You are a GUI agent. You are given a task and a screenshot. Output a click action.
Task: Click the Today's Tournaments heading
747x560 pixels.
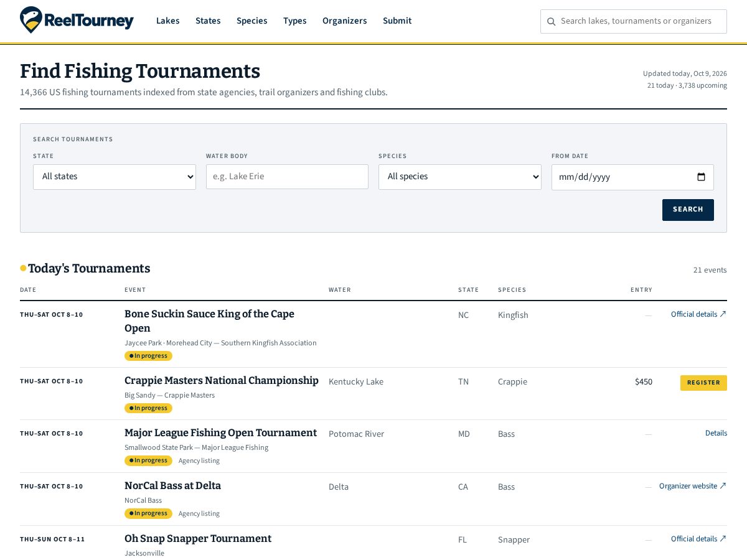click(89, 268)
